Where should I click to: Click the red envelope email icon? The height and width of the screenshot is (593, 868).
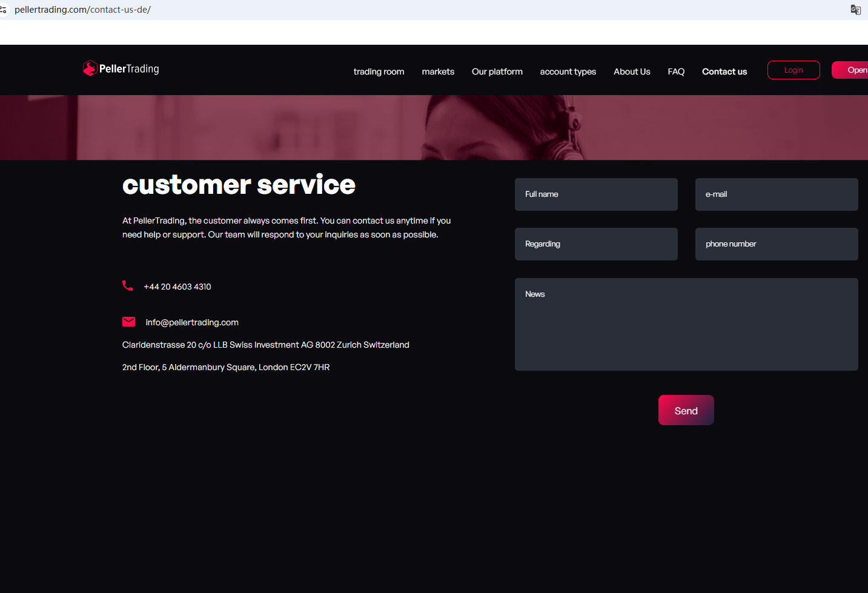point(129,322)
